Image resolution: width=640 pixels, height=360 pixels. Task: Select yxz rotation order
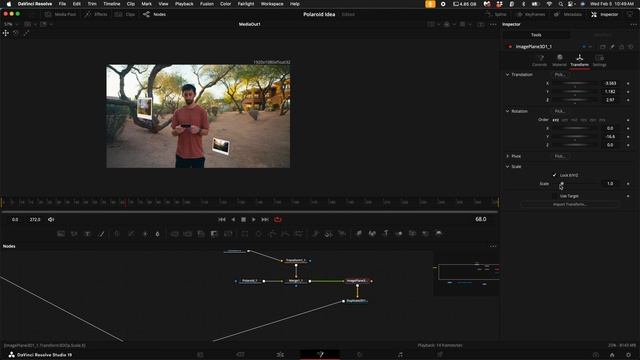pos(574,120)
